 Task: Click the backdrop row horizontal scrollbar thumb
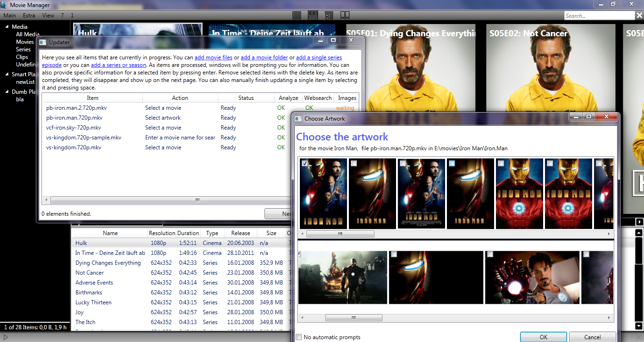(353, 318)
